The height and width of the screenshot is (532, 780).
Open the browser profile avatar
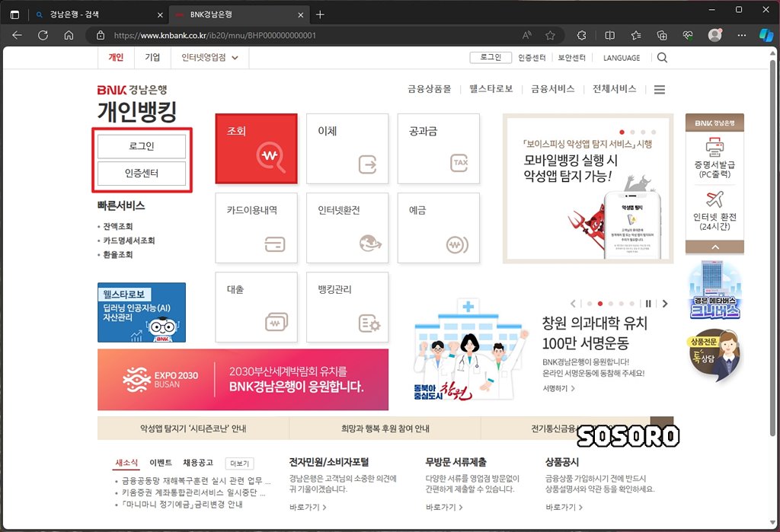point(714,35)
